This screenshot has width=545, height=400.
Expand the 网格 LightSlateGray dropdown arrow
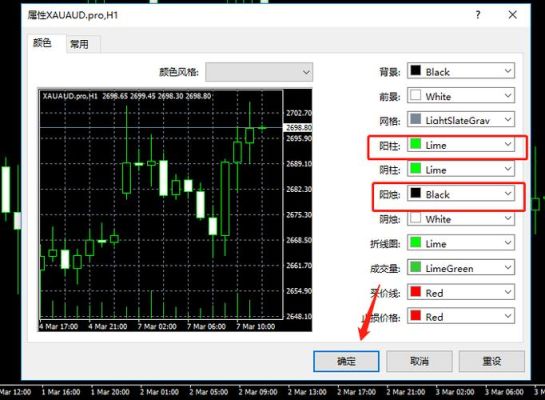click(508, 120)
